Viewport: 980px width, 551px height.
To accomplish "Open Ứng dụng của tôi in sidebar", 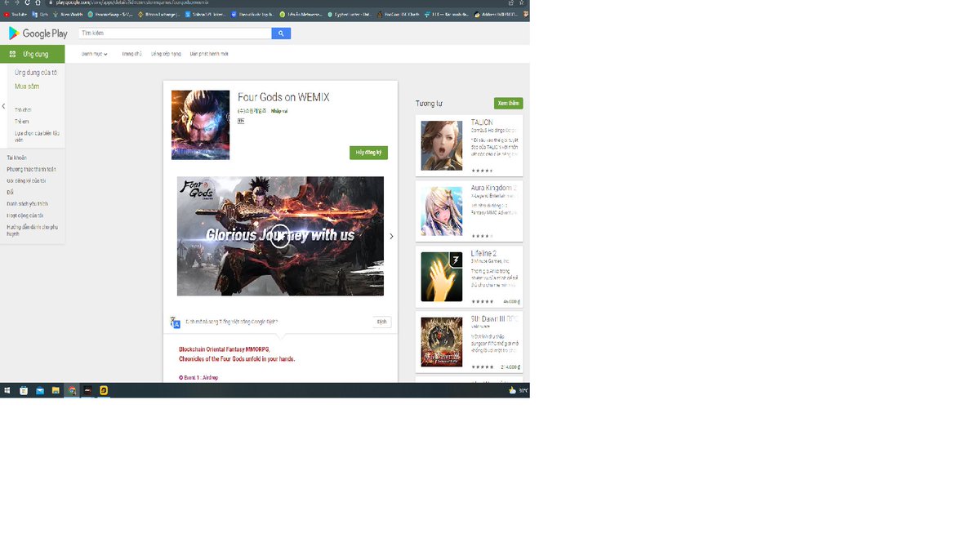I will tap(36, 73).
